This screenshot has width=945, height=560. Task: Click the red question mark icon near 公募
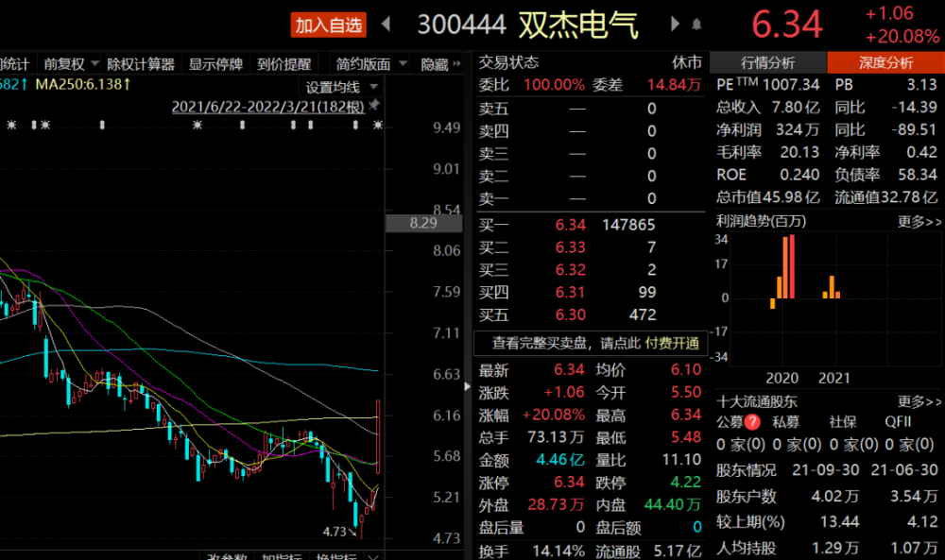point(752,421)
